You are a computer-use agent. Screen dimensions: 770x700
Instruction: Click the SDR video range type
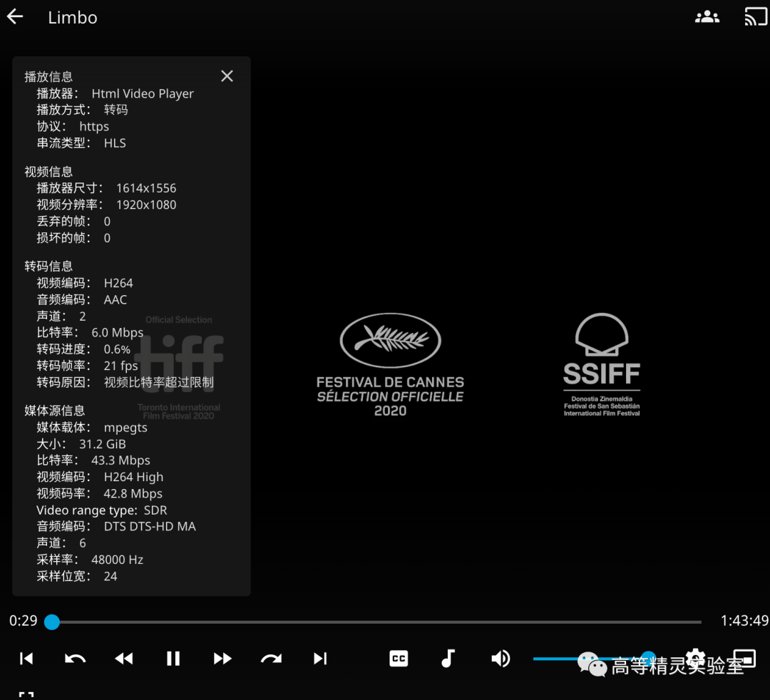coord(155,510)
